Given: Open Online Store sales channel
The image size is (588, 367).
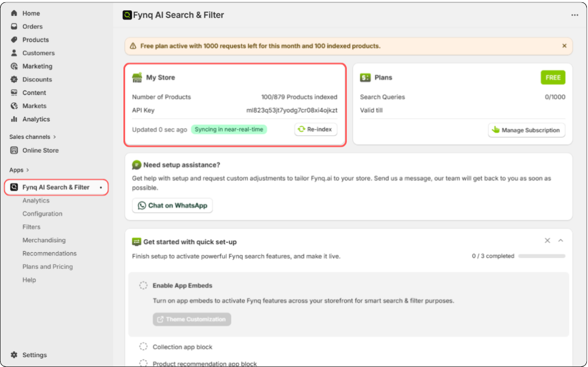Looking at the screenshot, I should pyautogui.click(x=41, y=150).
